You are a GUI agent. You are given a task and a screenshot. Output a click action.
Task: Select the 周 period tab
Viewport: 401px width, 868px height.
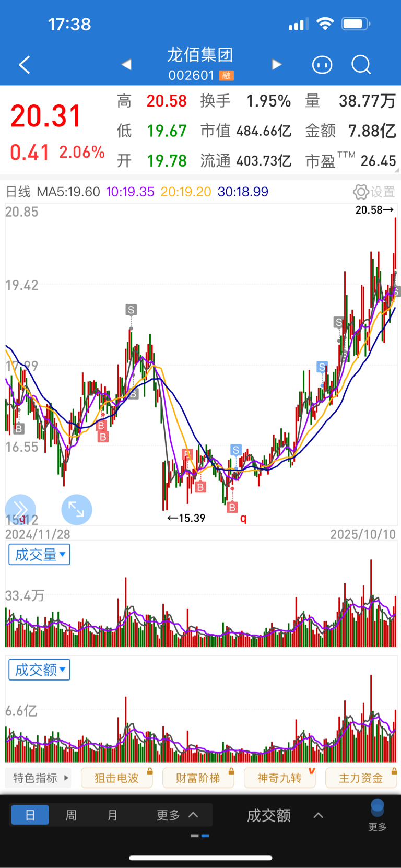click(x=71, y=815)
